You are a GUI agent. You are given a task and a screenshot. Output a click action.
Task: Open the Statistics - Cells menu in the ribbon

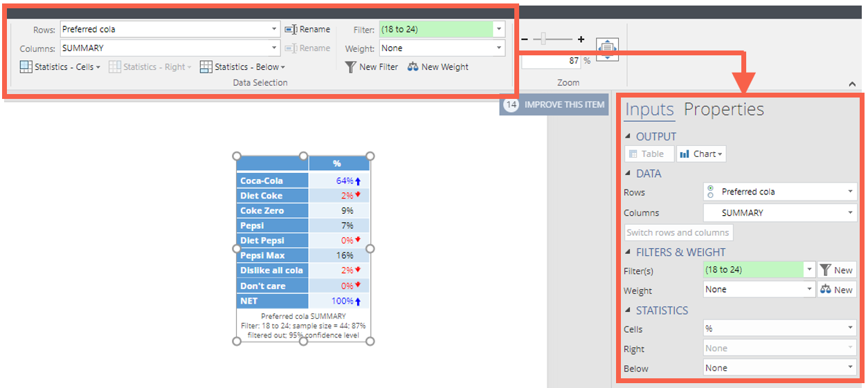[x=60, y=67]
